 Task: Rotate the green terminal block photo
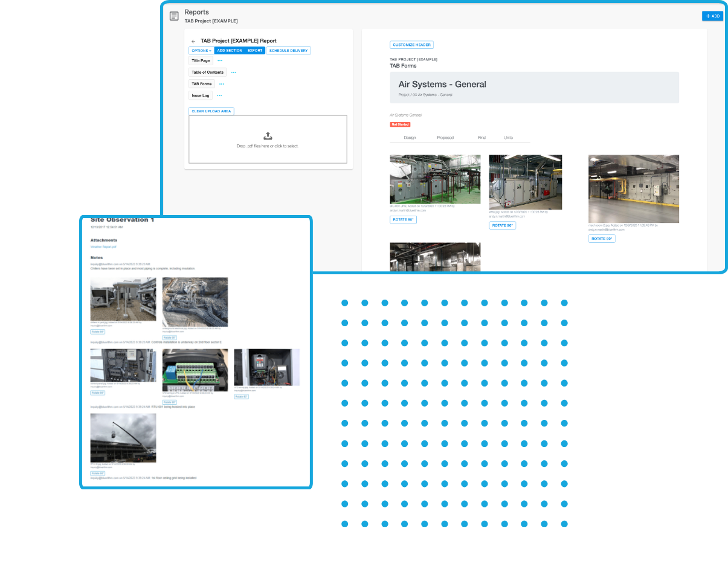(170, 402)
